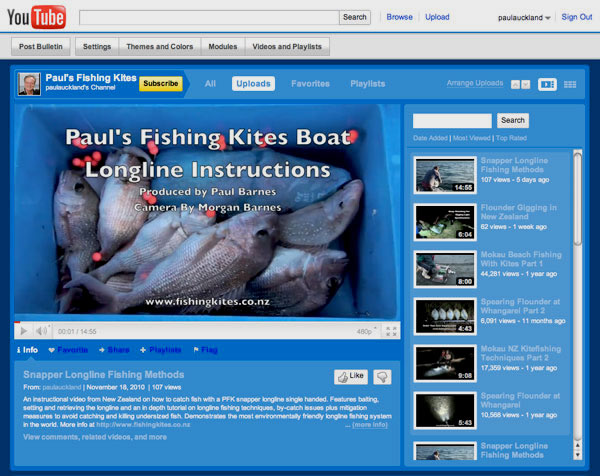Click the YouTube logo
This screenshot has width=600, height=476.
tap(37, 17)
